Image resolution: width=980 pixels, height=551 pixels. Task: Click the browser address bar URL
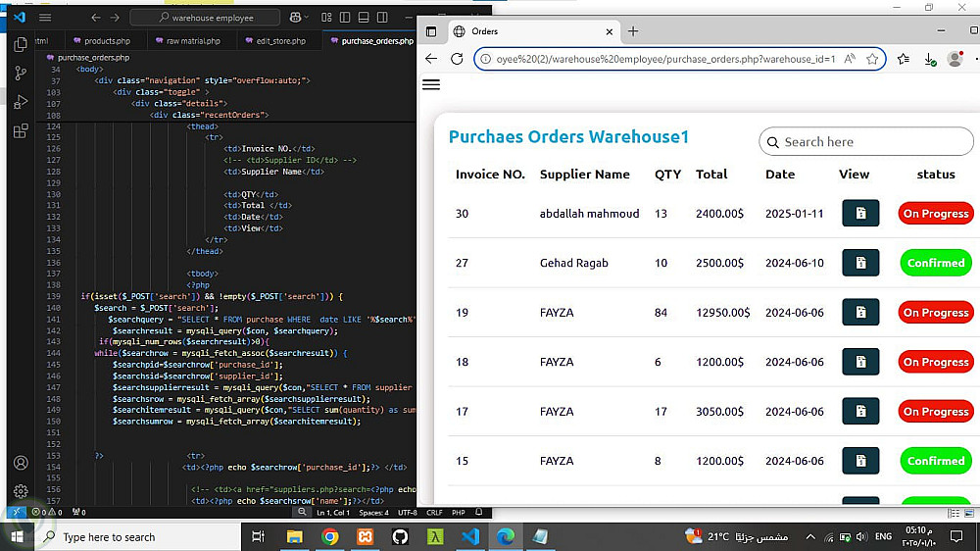(665, 59)
